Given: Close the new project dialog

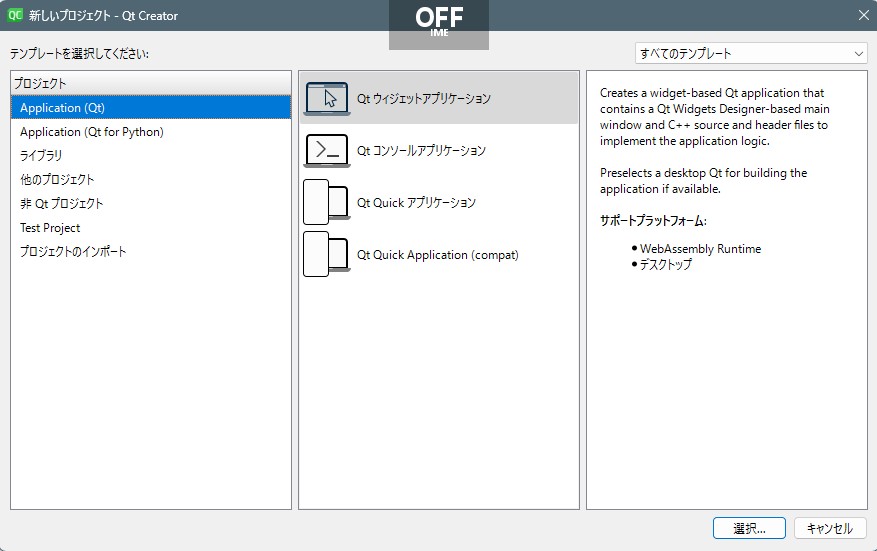Looking at the screenshot, I should (x=864, y=15).
